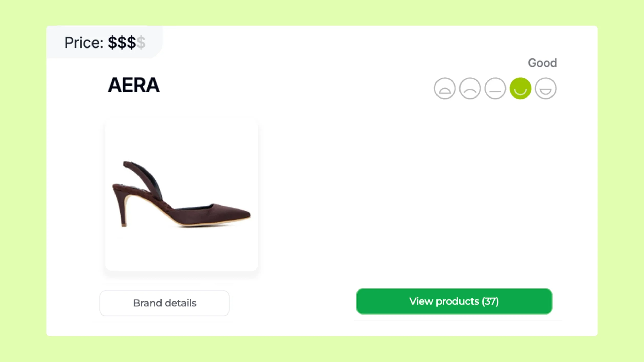Select the rightmost happiest face rating icon
Viewport: 644px width, 362px height.
[x=546, y=88]
